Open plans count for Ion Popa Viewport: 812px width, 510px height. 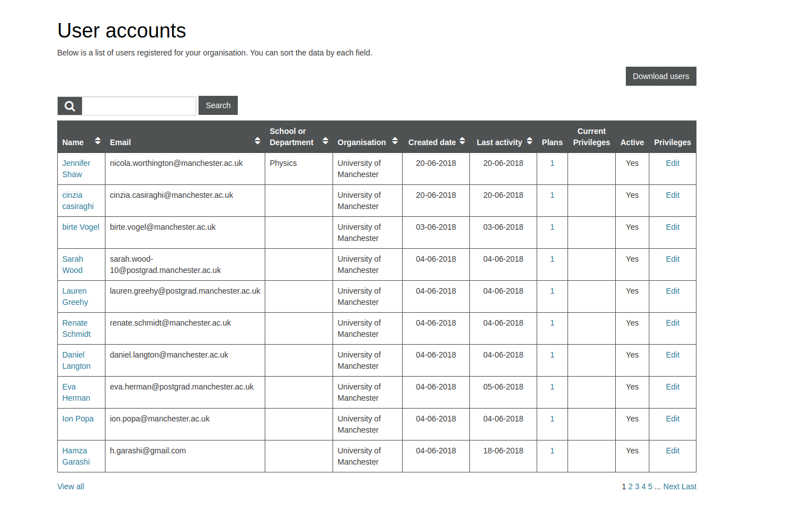(x=552, y=419)
